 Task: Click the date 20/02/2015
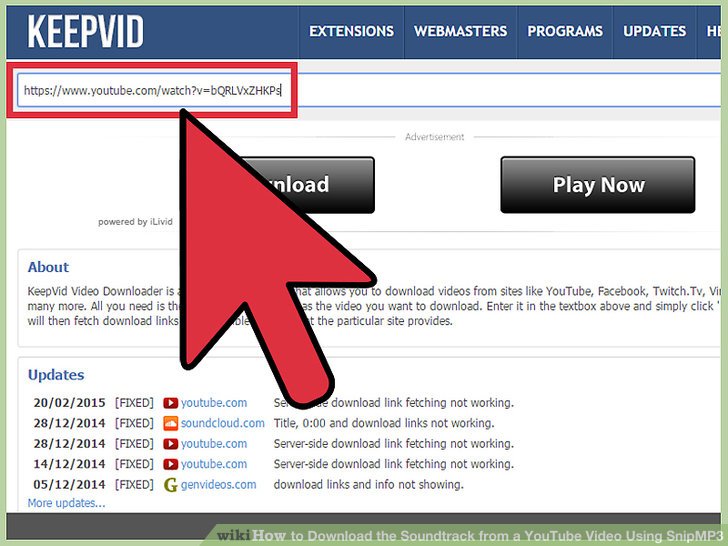[70, 403]
